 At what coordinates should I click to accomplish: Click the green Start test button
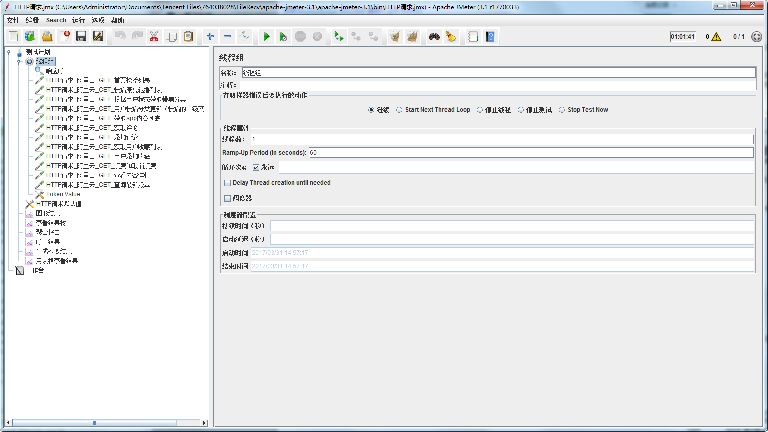pos(267,37)
